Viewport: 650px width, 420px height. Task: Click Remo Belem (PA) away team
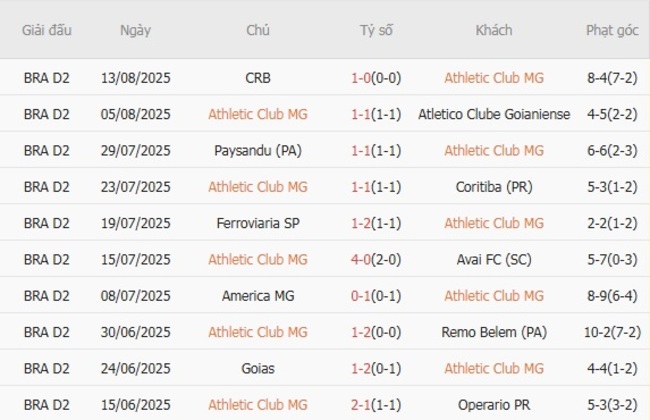tap(493, 332)
